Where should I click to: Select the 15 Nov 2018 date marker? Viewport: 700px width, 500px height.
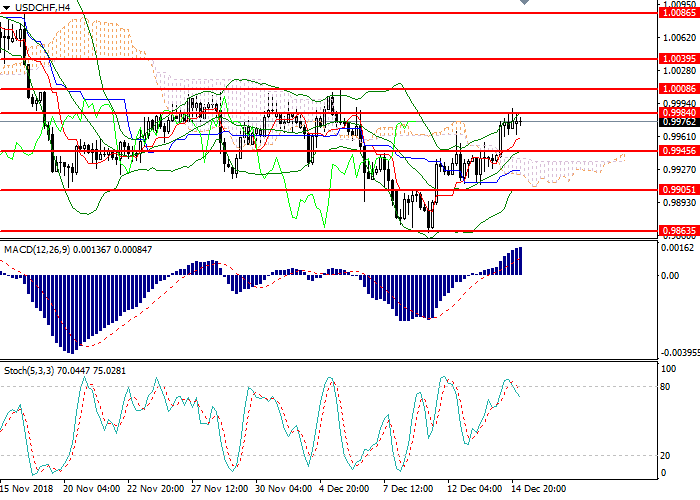(27, 490)
